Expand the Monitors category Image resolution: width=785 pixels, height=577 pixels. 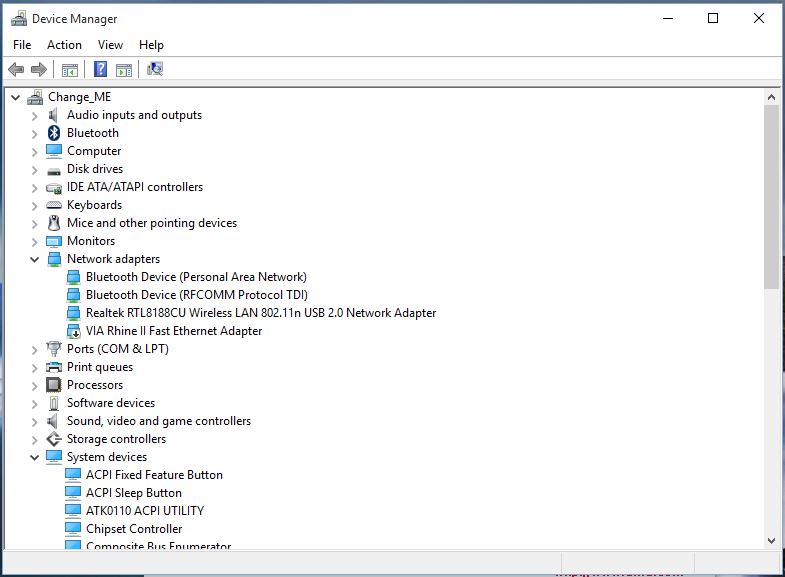pos(35,242)
